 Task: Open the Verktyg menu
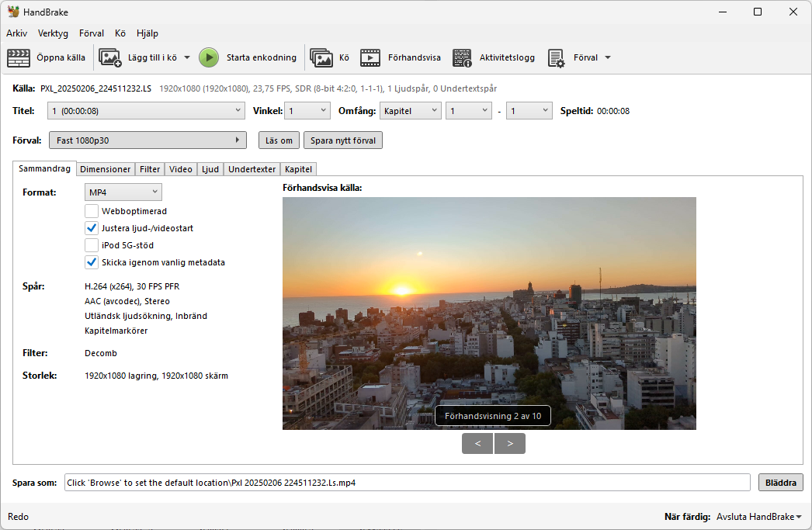(x=53, y=33)
